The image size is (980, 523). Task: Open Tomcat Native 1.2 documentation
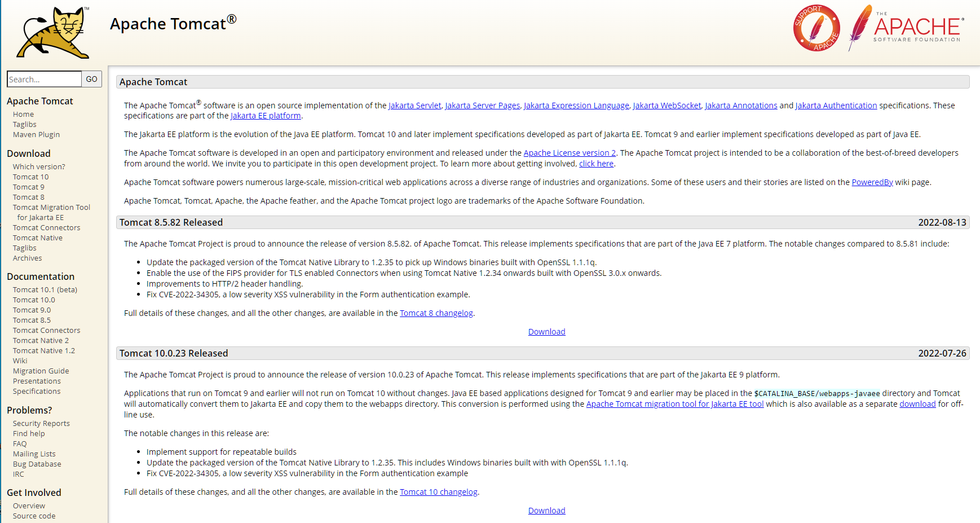(44, 350)
